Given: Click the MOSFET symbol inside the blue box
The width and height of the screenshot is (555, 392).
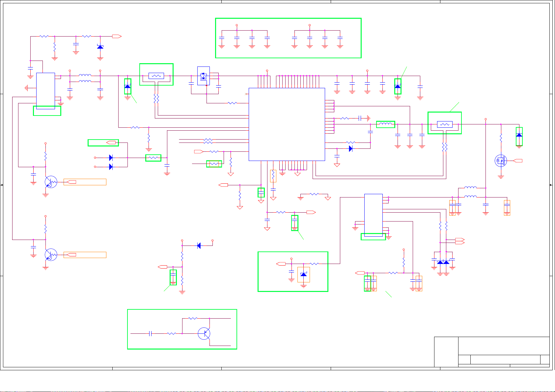Looking at the screenshot, I should coord(204,76).
